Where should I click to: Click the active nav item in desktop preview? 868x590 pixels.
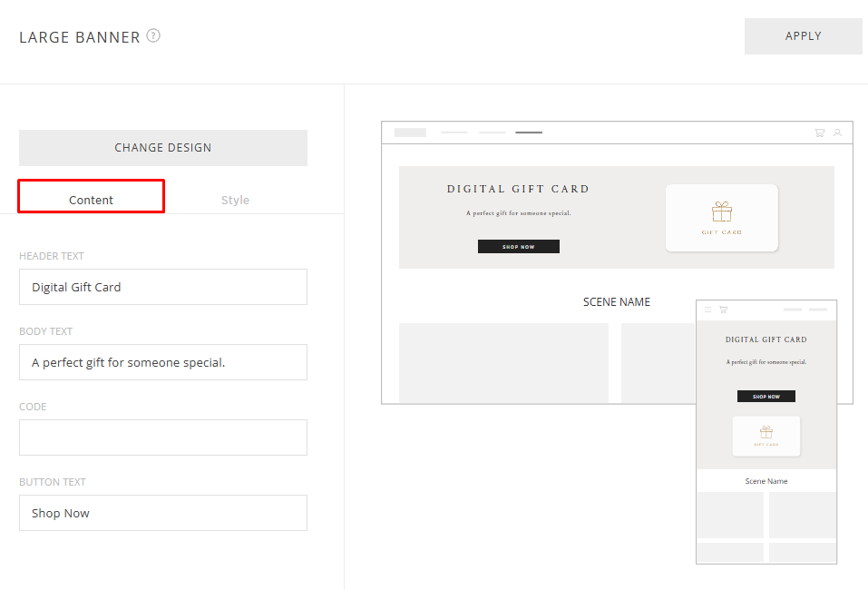529,133
